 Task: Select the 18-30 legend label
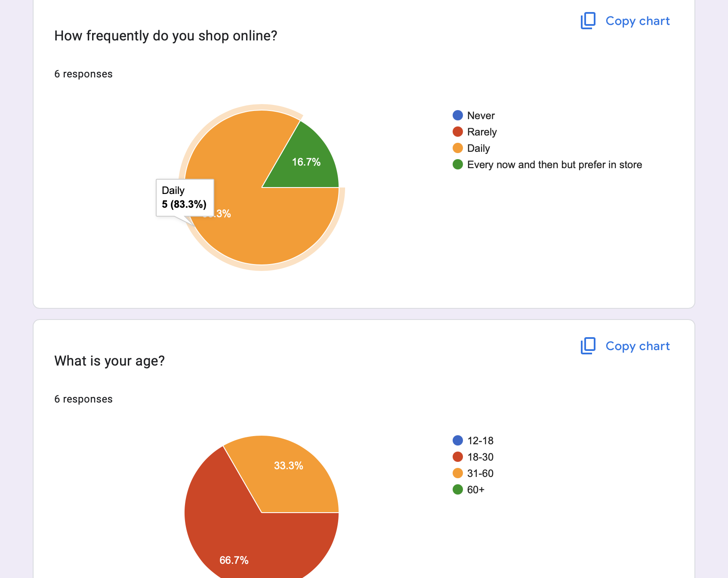[480, 457]
